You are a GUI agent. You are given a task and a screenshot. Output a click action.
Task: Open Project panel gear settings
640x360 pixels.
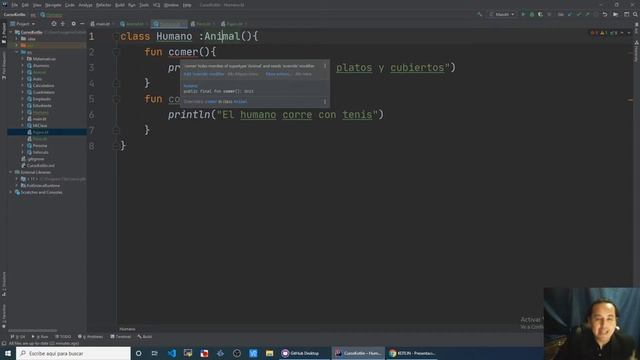click(x=73, y=24)
